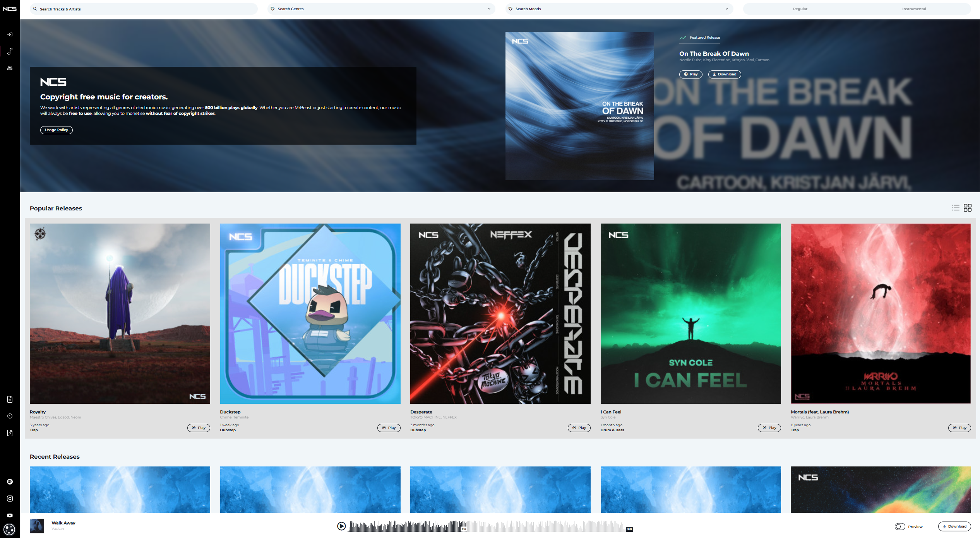Viewport: 980px width, 538px height.
Task: Open the artists people icon in sidebar
Action: coord(10,68)
